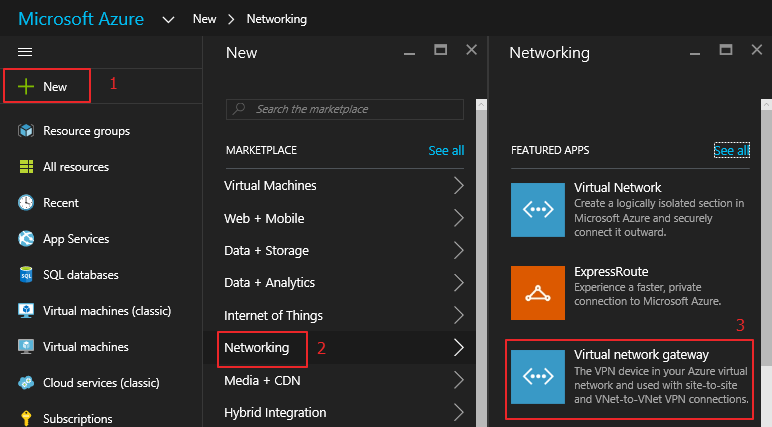Click Virtual machines (classic) monitor icon
Viewport: 772px width, 427px height.
click(x=26, y=310)
